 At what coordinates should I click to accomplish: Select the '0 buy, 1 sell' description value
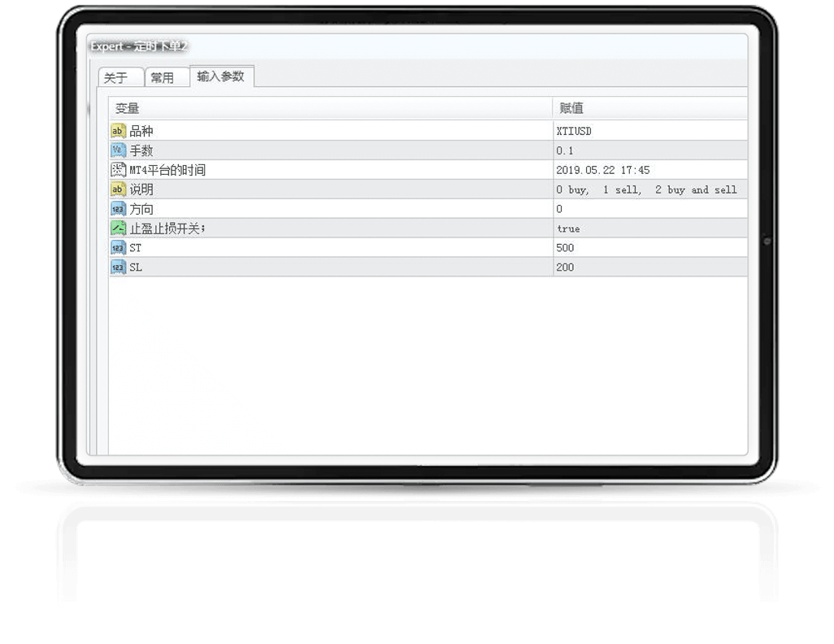click(x=650, y=189)
